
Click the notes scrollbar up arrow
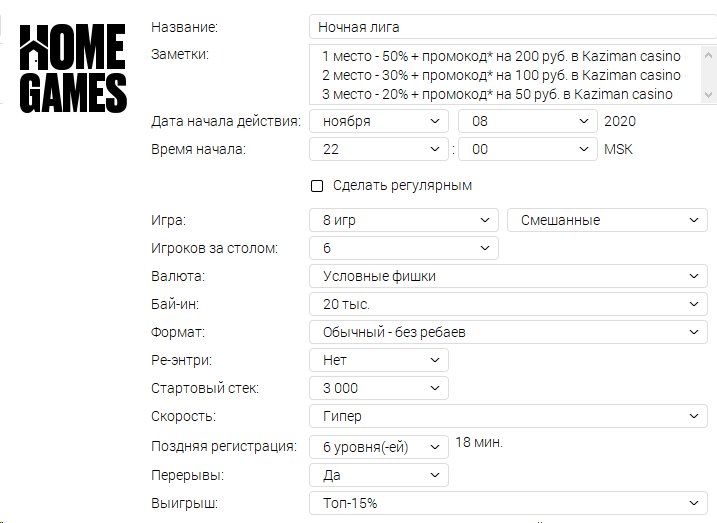(x=708, y=55)
